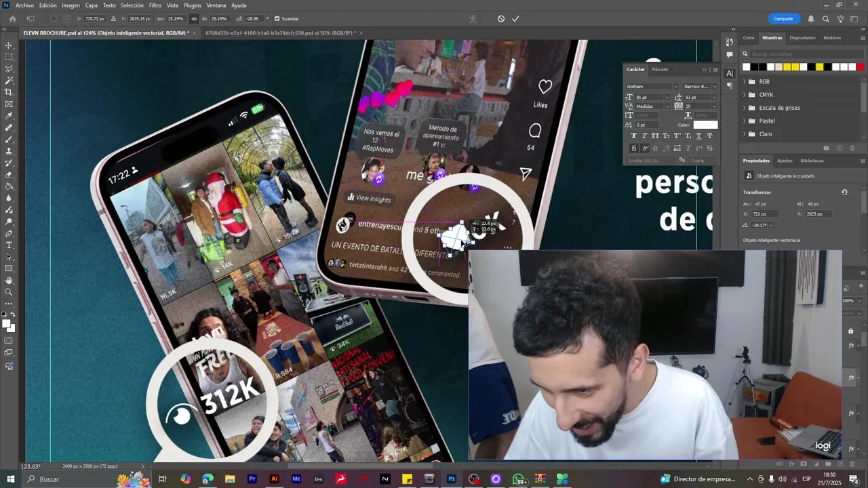Open the Comments panel icon

click(729, 54)
